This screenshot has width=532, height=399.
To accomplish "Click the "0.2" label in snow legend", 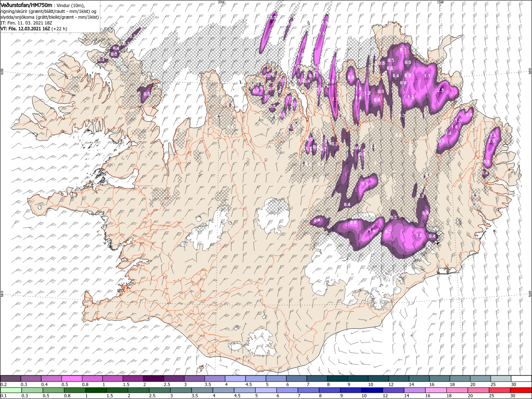I will 4,384.
